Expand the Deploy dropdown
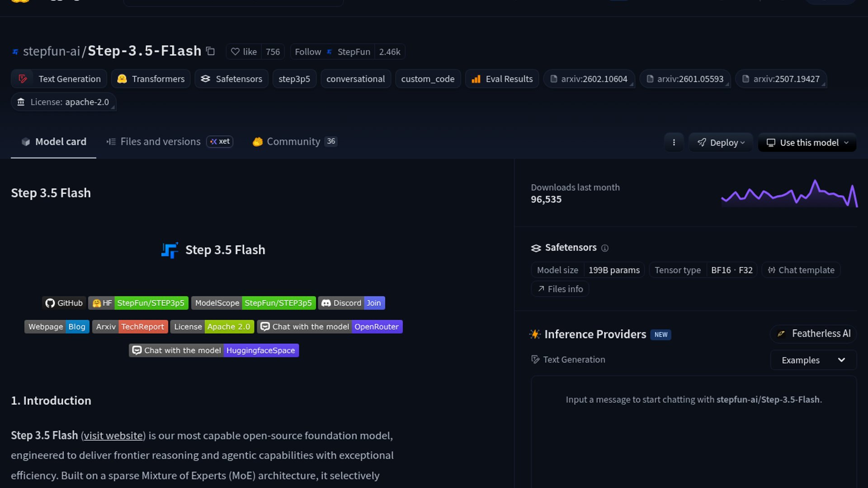This screenshot has height=488, width=868. click(721, 142)
